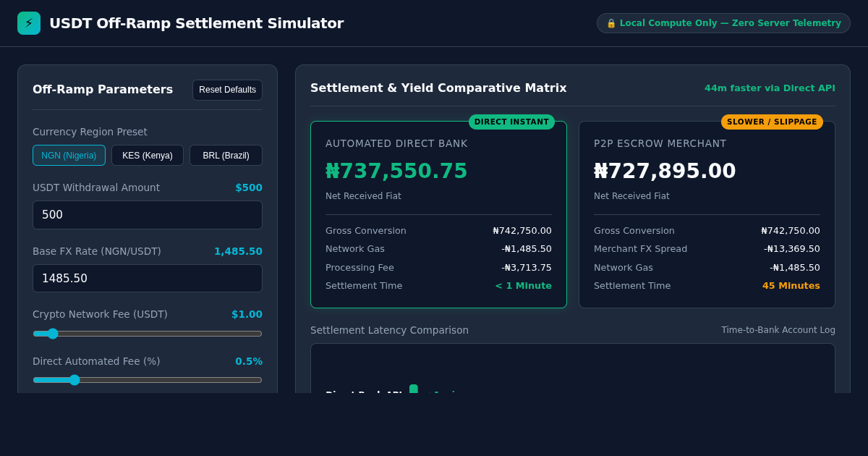Select the BRL (Brazil) currency preset
This screenshot has height=456, width=868.
226,156
